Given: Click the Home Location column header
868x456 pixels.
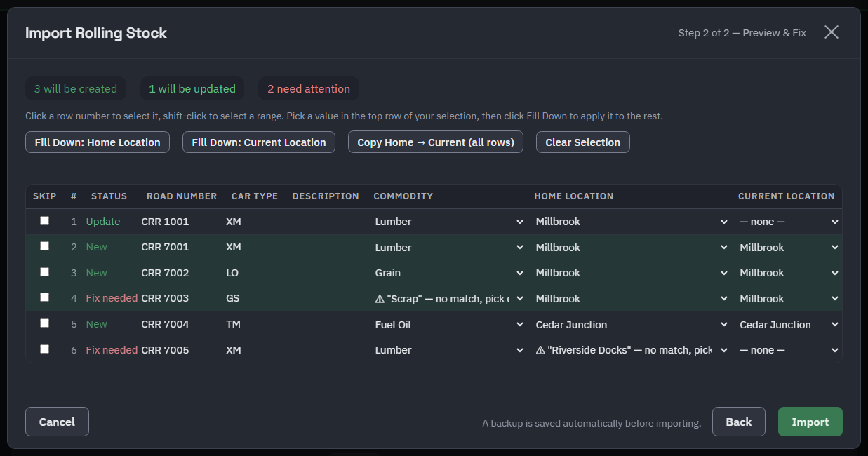Looking at the screenshot, I should (x=574, y=196).
